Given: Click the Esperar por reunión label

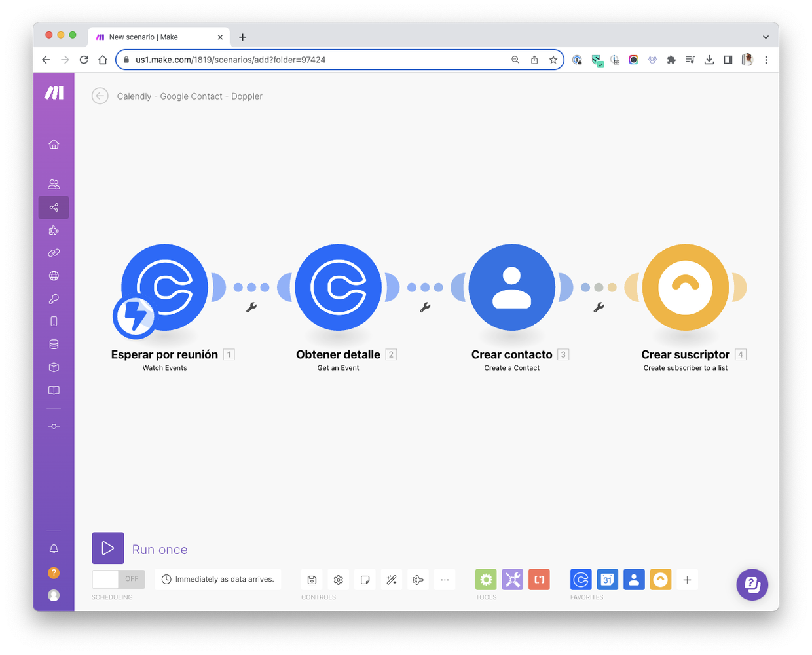Looking at the screenshot, I should [164, 354].
